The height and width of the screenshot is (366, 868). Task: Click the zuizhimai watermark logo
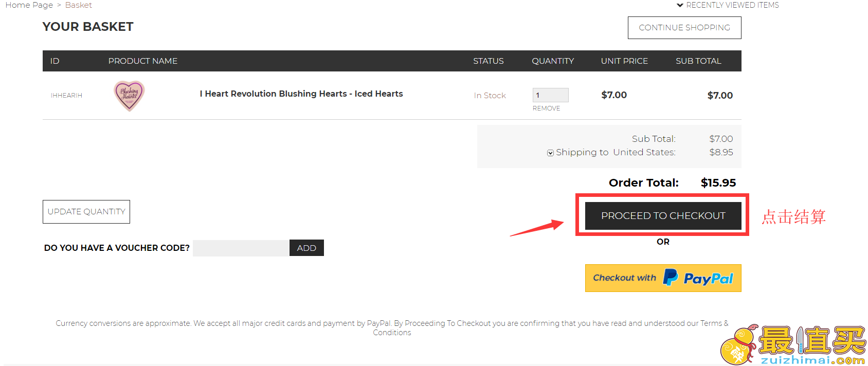coord(793,345)
